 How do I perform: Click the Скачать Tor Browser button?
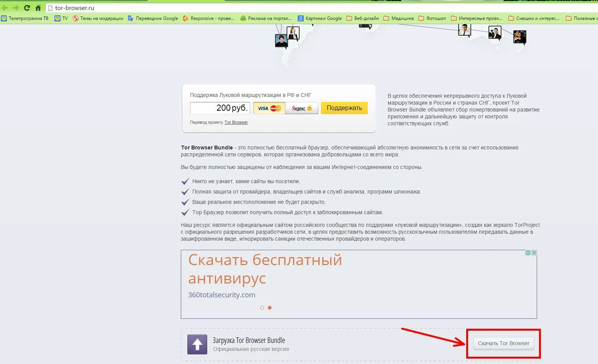click(x=503, y=343)
